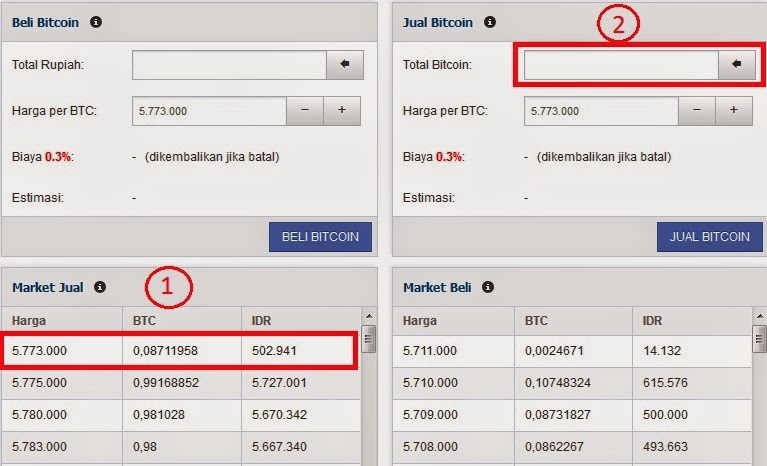This screenshot has width=767, height=466.
Task: Open info icon next to Market Beli
Action: pos(488,287)
